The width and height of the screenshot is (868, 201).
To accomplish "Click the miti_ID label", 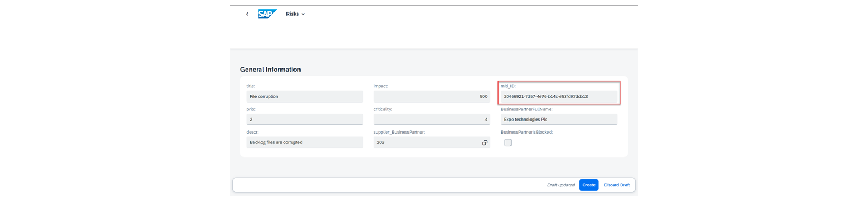I will point(508,86).
